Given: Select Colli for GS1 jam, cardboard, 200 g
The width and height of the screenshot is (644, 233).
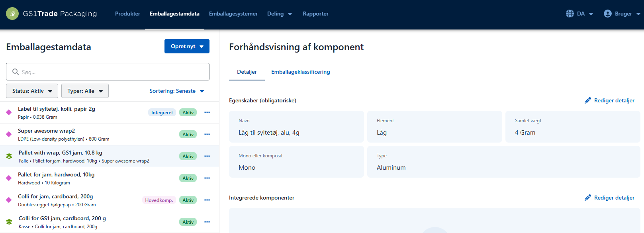Looking at the screenshot, I should coord(62,218).
